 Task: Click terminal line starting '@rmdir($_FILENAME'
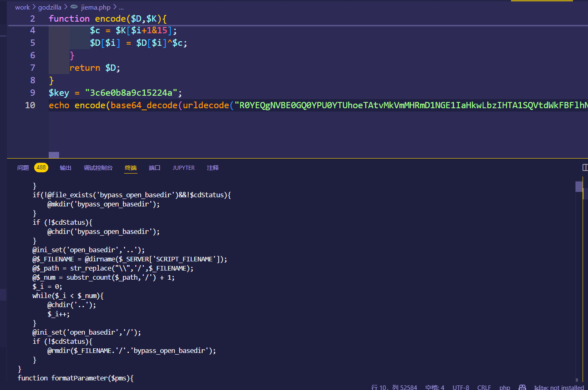coord(132,350)
